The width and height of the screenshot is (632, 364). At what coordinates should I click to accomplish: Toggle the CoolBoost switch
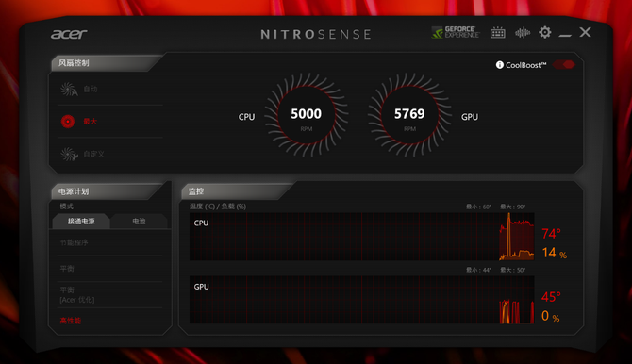pos(564,64)
